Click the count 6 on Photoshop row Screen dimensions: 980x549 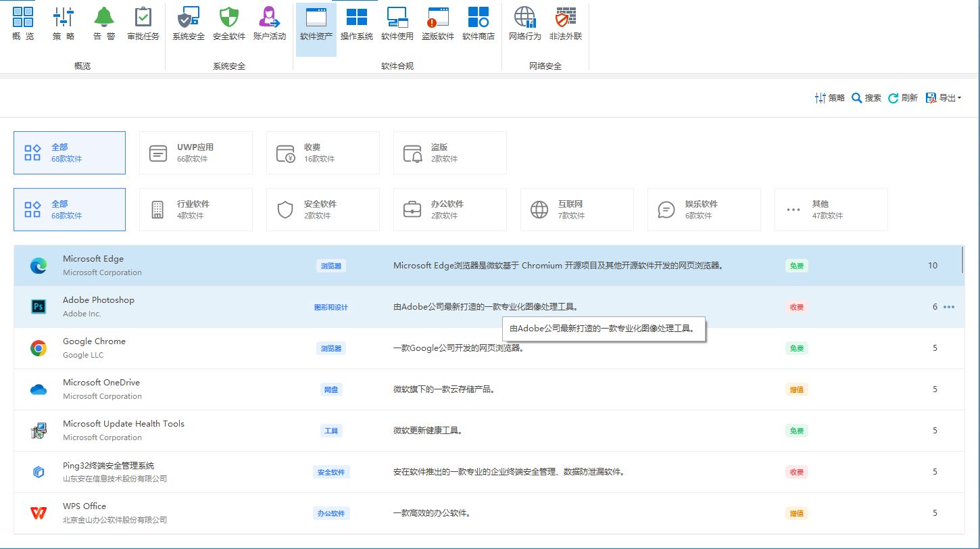(x=935, y=307)
